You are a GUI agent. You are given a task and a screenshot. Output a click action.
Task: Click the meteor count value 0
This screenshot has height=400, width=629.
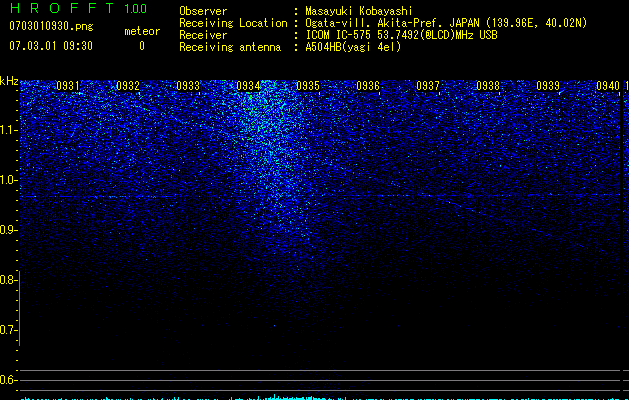(x=142, y=46)
